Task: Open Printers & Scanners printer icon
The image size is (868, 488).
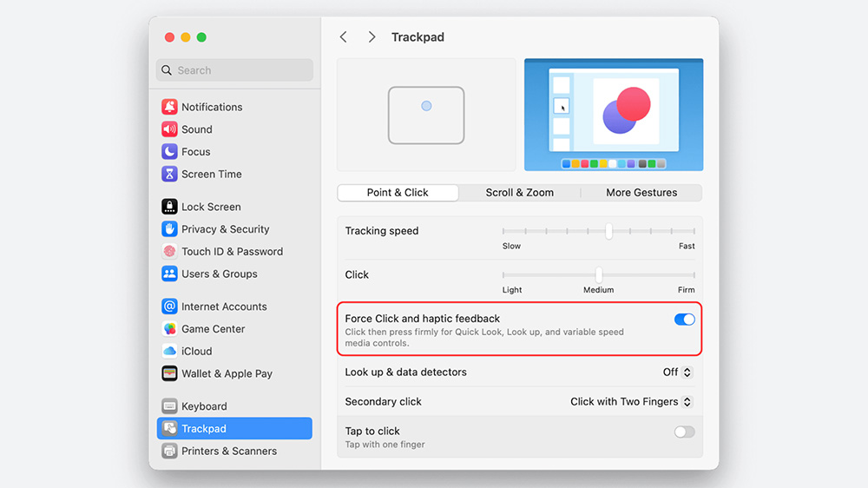Action: (x=169, y=451)
